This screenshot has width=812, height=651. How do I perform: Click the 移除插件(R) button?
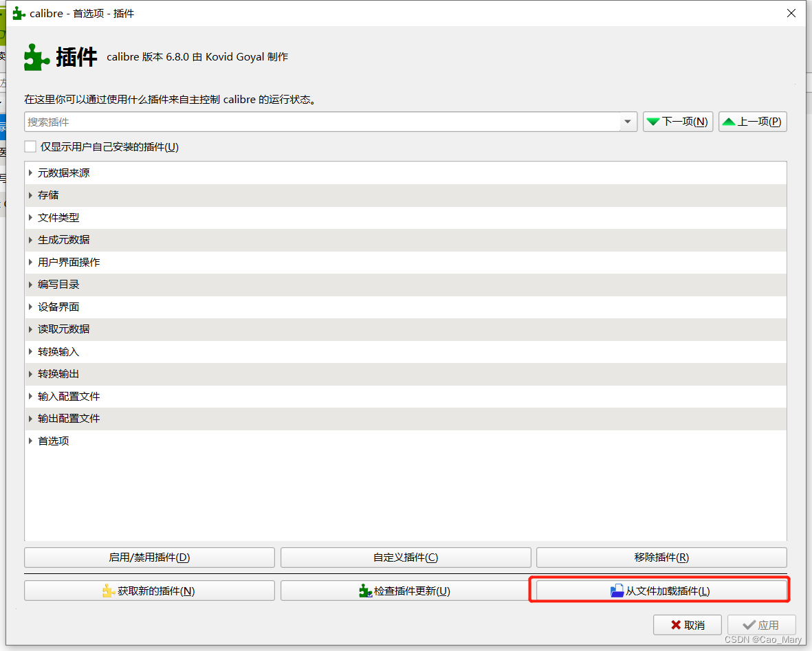(x=661, y=558)
